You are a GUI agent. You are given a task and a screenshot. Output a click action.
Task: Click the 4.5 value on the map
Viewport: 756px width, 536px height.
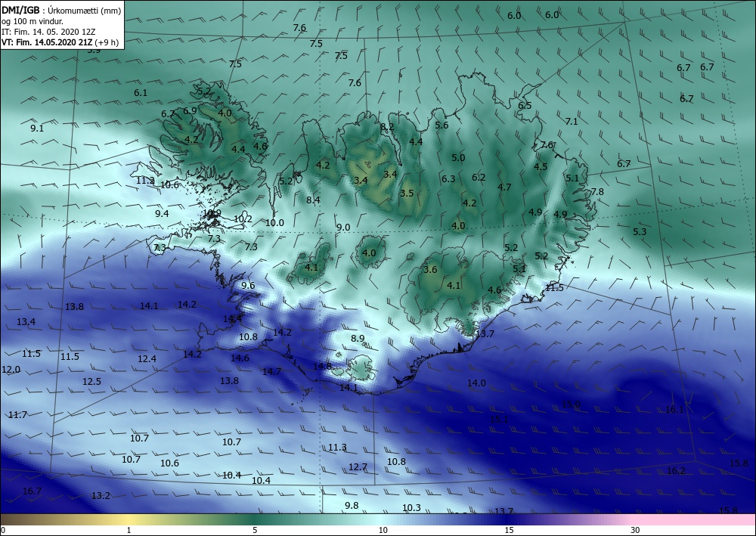click(541, 167)
